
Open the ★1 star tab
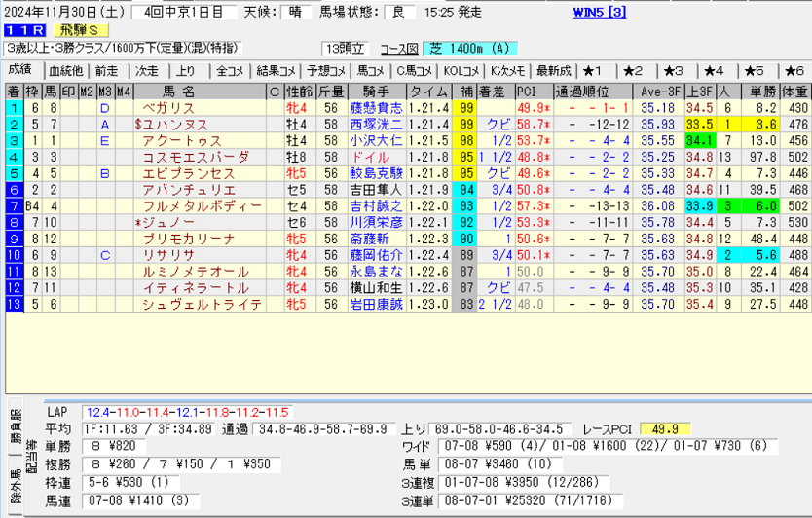pos(592,71)
